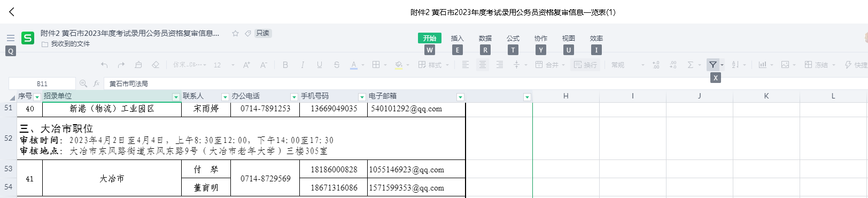Click the undo arrow icon
Image resolution: width=868 pixels, height=198 pixels.
pyautogui.click(x=104, y=65)
